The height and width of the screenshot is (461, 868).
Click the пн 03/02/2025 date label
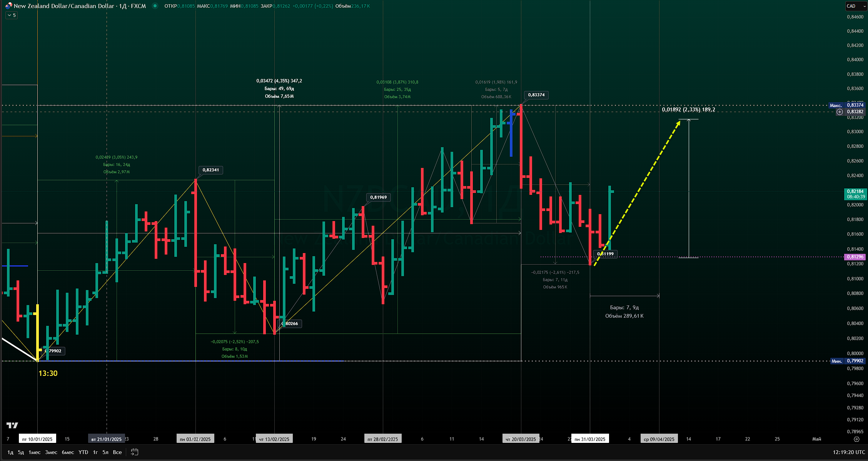click(x=195, y=439)
